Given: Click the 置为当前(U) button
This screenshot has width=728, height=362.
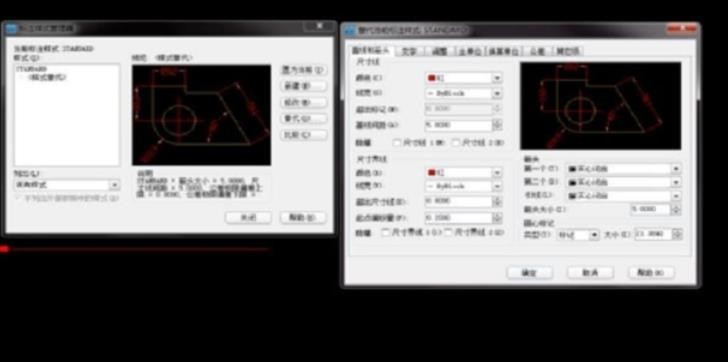Looking at the screenshot, I should coord(304,70).
